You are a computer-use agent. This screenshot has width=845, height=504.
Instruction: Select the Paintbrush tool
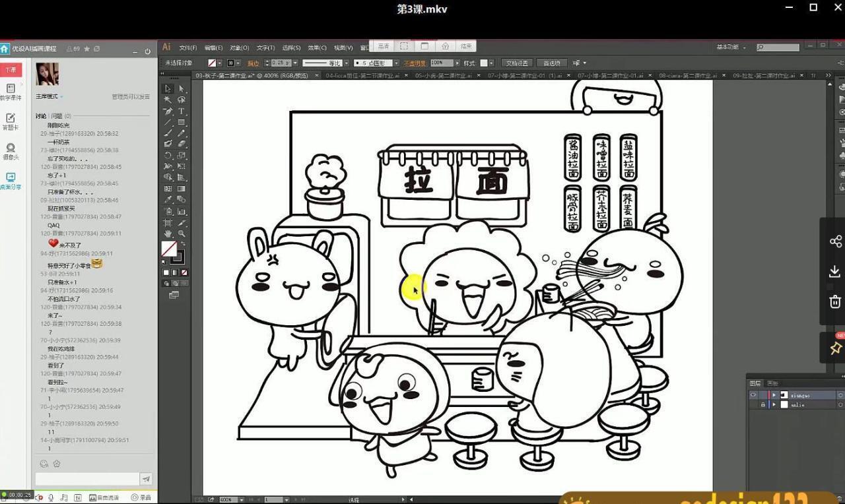[168, 133]
